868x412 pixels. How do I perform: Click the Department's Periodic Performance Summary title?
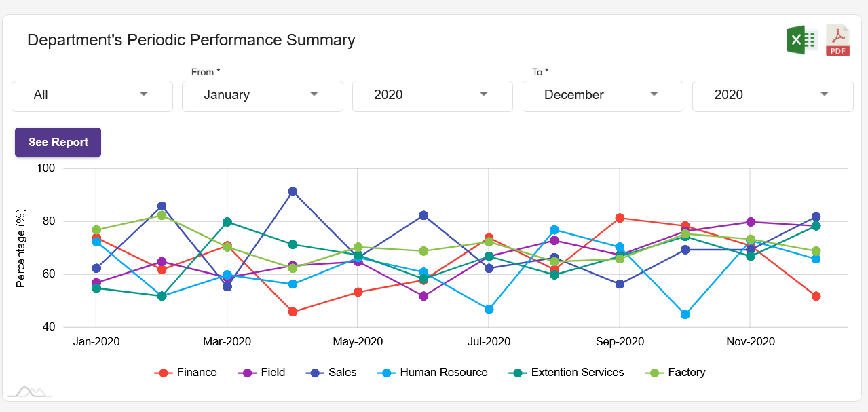pos(191,40)
